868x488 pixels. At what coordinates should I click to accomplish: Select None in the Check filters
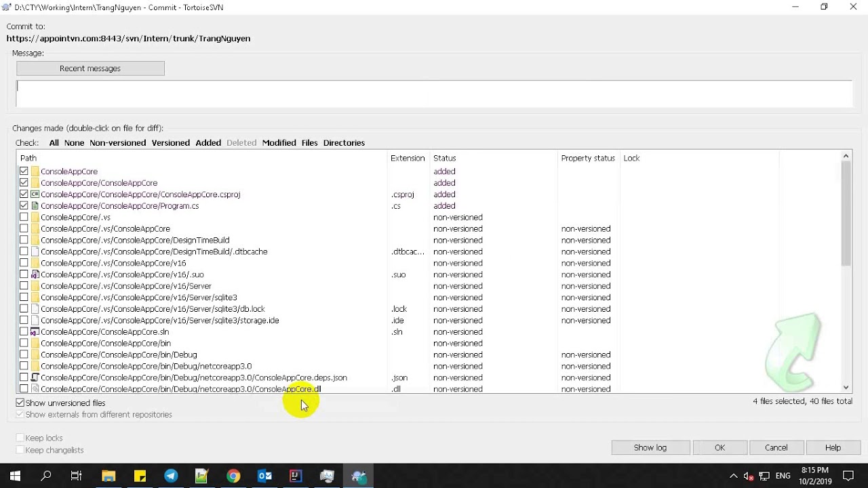tap(74, 143)
